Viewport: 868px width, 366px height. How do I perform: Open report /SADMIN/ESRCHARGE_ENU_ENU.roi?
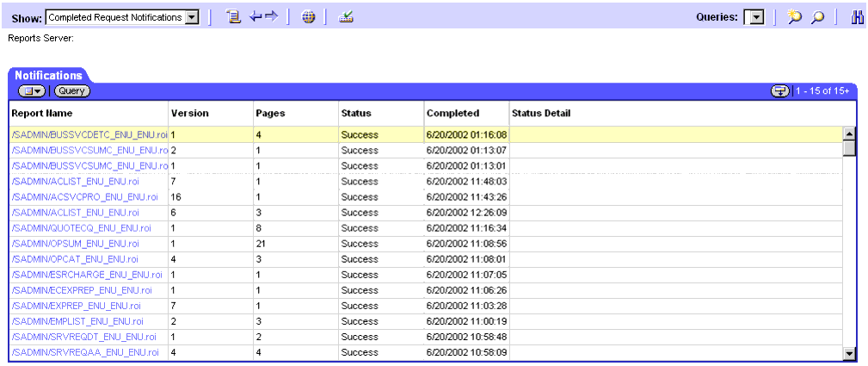[x=87, y=275]
